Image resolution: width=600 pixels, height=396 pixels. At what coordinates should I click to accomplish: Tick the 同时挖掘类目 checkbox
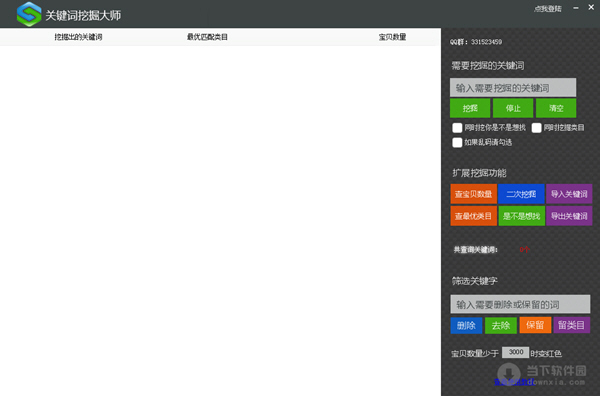[x=536, y=128]
